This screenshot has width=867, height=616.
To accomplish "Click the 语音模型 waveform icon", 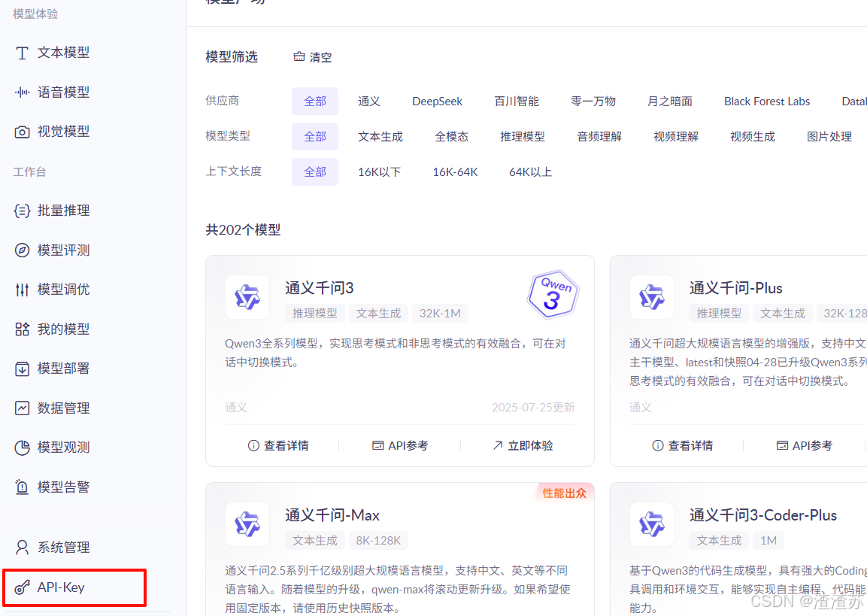I will pyautogui.click(x=22, y=93).
